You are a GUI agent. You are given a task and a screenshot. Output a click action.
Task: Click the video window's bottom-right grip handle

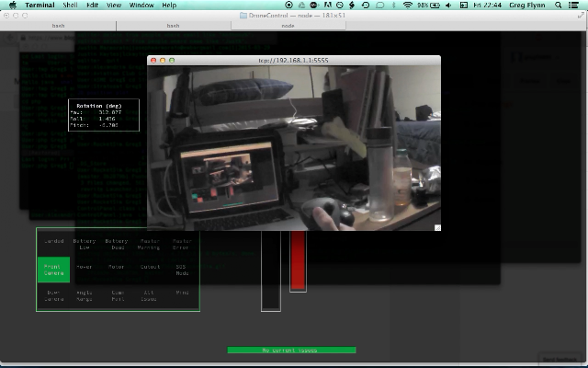437,227
